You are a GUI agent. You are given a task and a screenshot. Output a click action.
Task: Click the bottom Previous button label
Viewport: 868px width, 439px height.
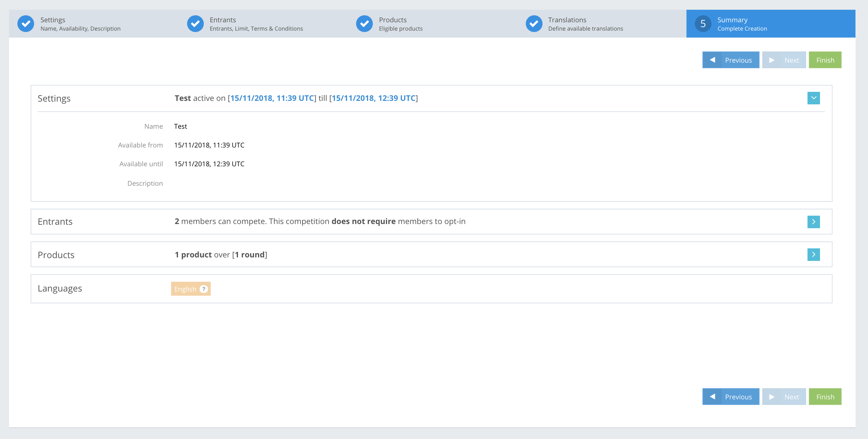pyautogui.click(x=738, y=397)
